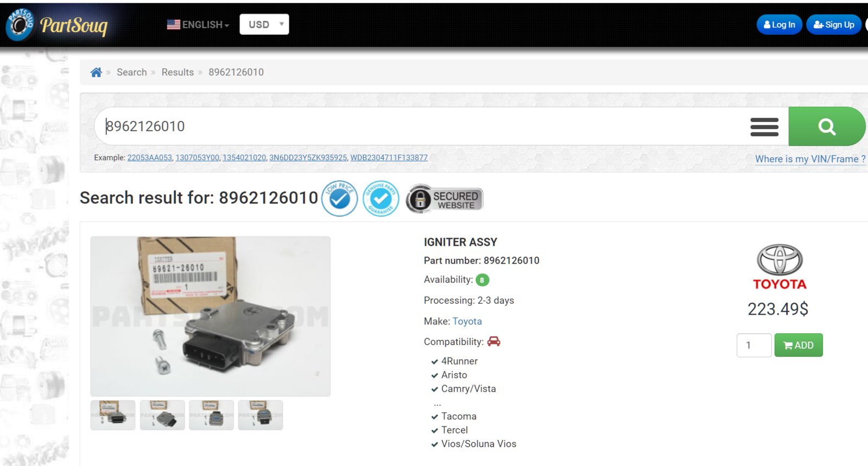868x466 pixels.
Task: Open Where is my VIN/Frame link
Action: tap(810, 159)
